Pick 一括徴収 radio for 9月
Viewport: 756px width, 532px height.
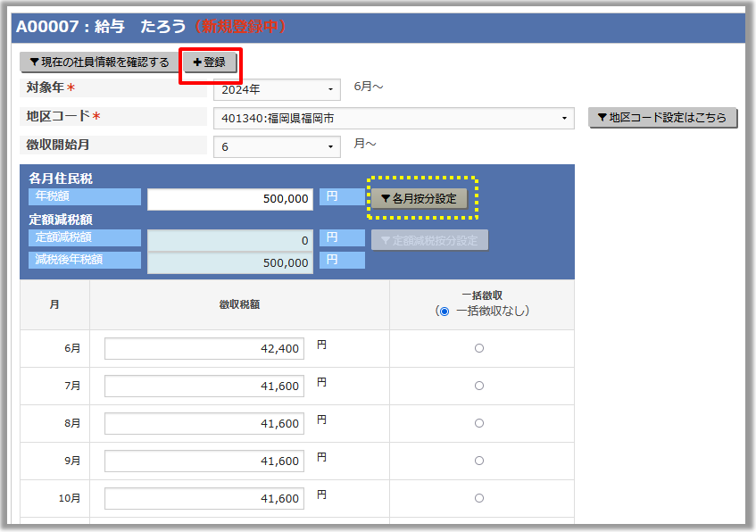pos(479,461)
